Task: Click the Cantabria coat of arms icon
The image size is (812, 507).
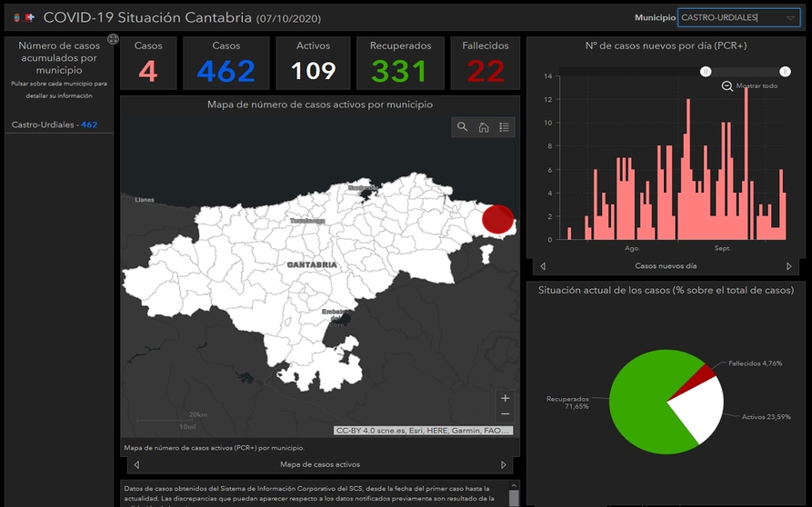Action: [x=16, y=17]
